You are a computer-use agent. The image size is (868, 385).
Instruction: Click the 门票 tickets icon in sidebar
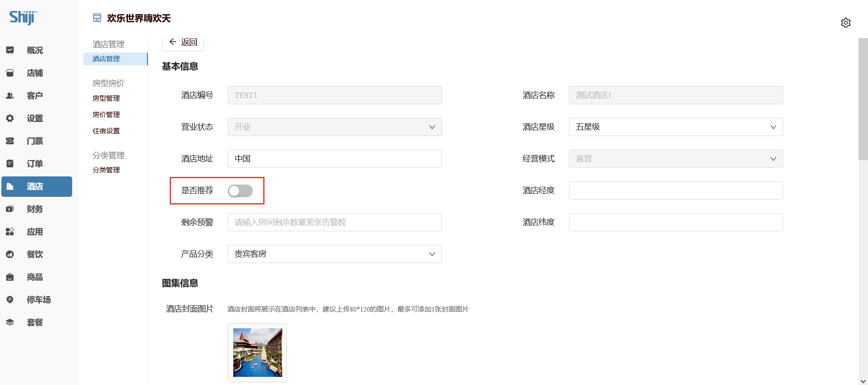(10, 141)
